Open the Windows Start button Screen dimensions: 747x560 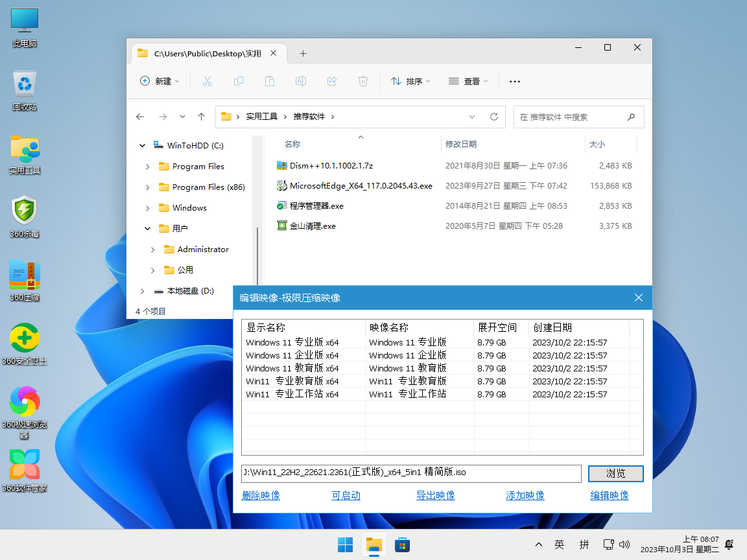point(345,544)
